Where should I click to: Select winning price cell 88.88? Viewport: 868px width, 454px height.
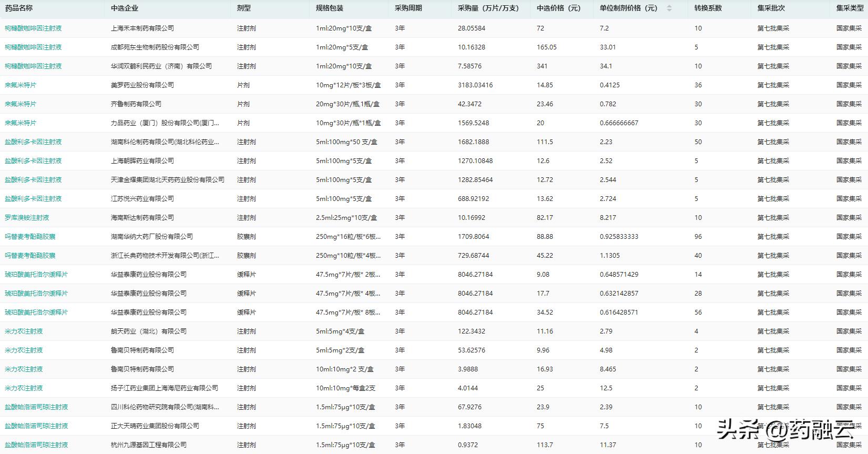545,237
